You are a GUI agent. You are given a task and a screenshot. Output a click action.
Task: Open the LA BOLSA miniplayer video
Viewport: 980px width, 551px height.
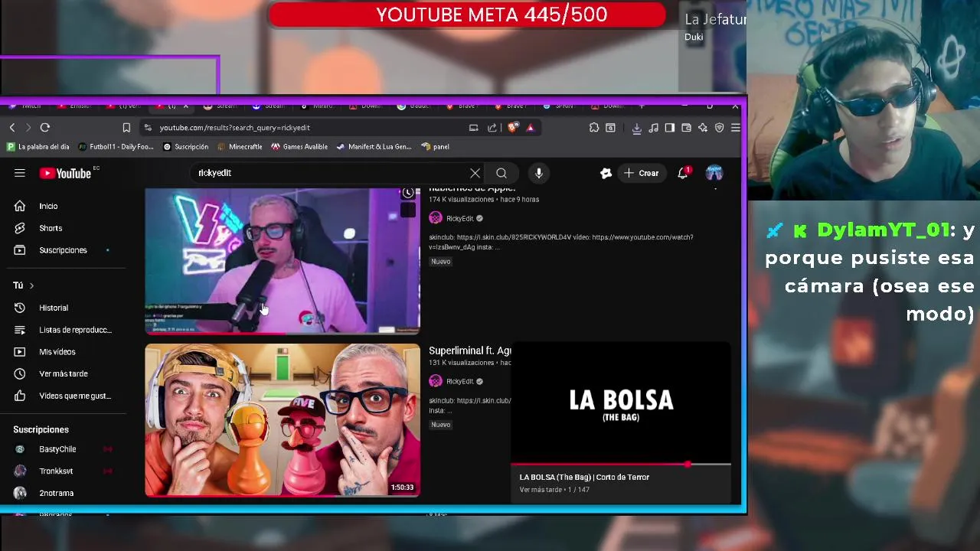[621, 403]
